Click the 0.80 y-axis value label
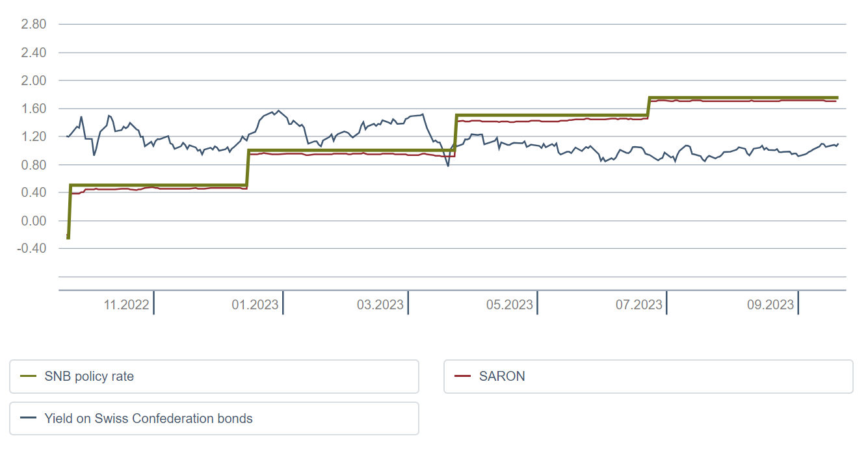868x449 pixels. pos(34,165)
